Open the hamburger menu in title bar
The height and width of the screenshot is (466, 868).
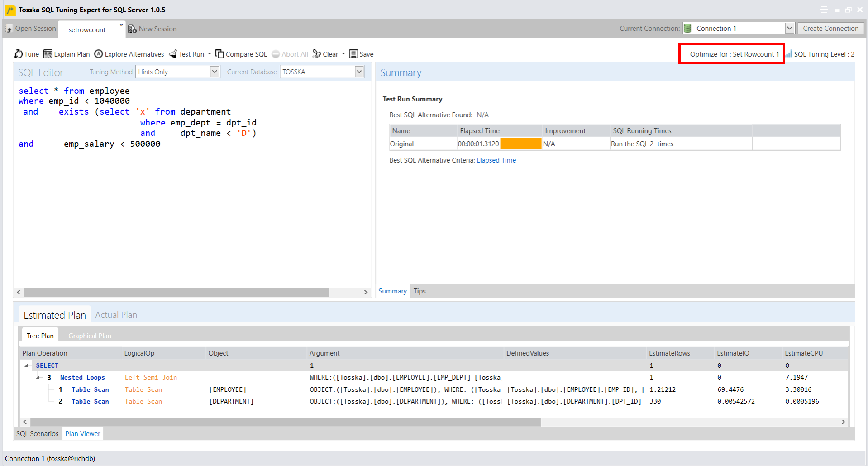(824, 10)
